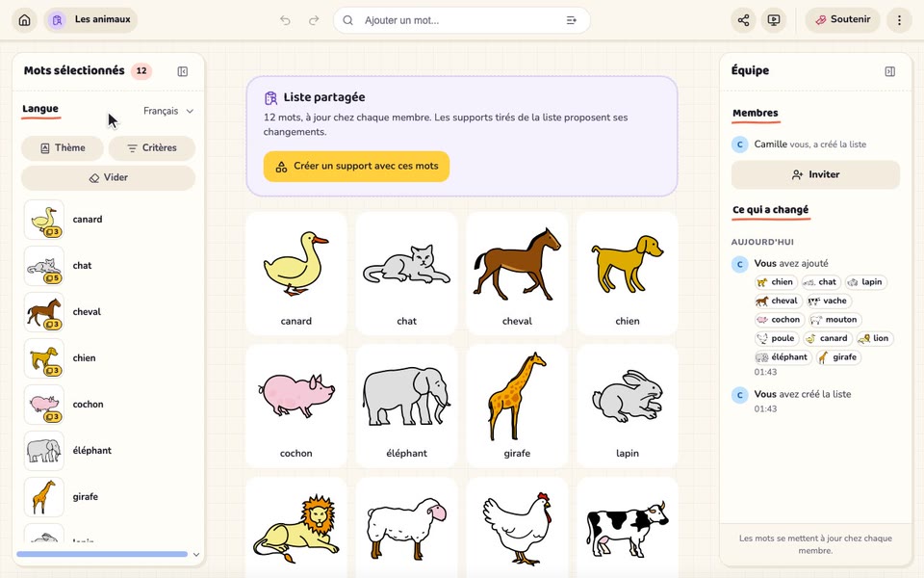Click the Ajouter un mot search field
Screen dimensions: 924x578
462,20
